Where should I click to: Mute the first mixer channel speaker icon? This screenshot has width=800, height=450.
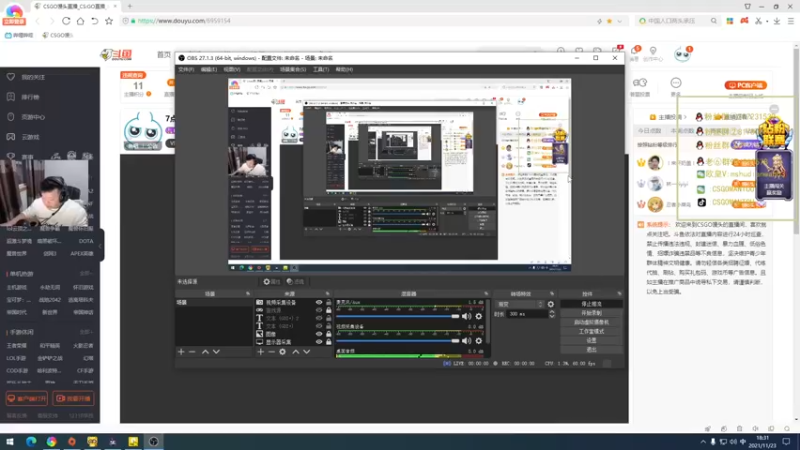click(466, 316)
